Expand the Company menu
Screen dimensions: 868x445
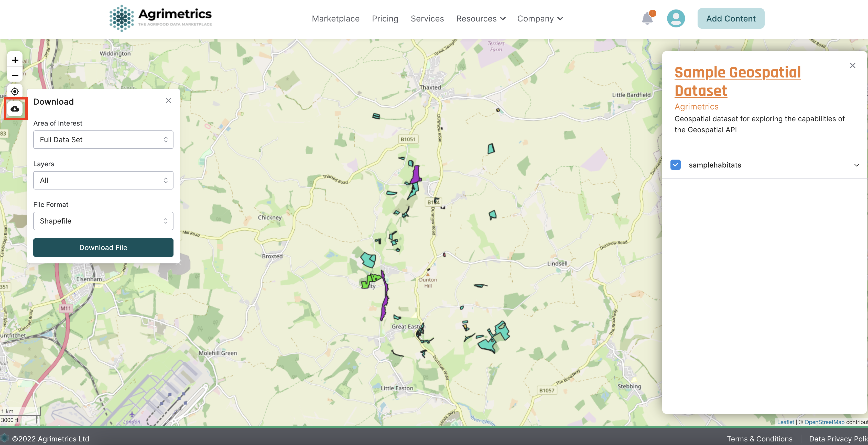tap(540, 18)
